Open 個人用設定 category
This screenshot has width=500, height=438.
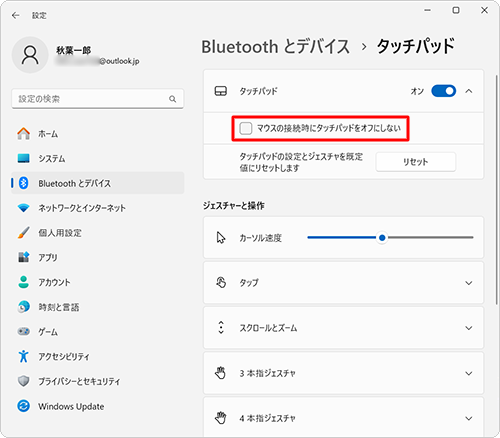point(98,233)
